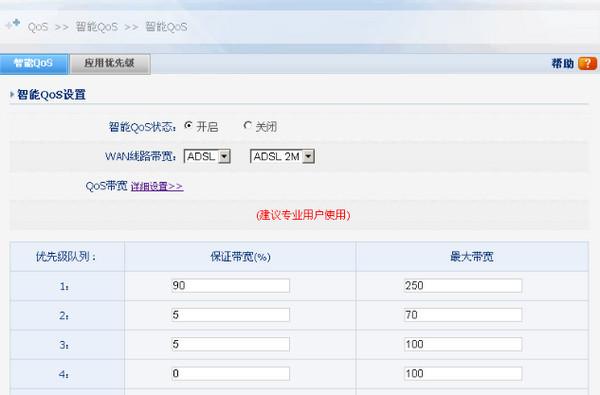Click the queue 4 row label

click(64, 374)
